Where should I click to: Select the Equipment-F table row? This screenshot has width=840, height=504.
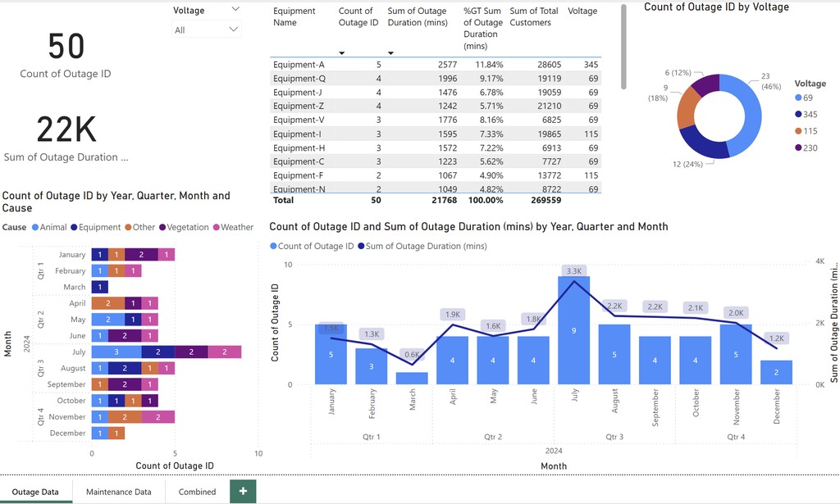pos(436,175)
